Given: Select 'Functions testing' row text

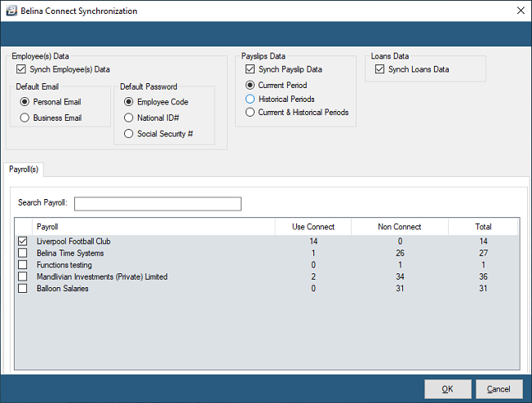Looking at the screenshot, I should [x=64, y=264].
